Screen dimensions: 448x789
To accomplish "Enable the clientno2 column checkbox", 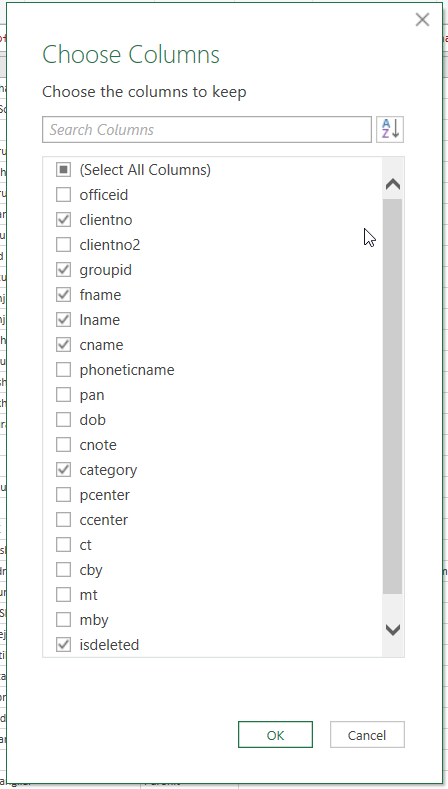I will pos(63,245).
